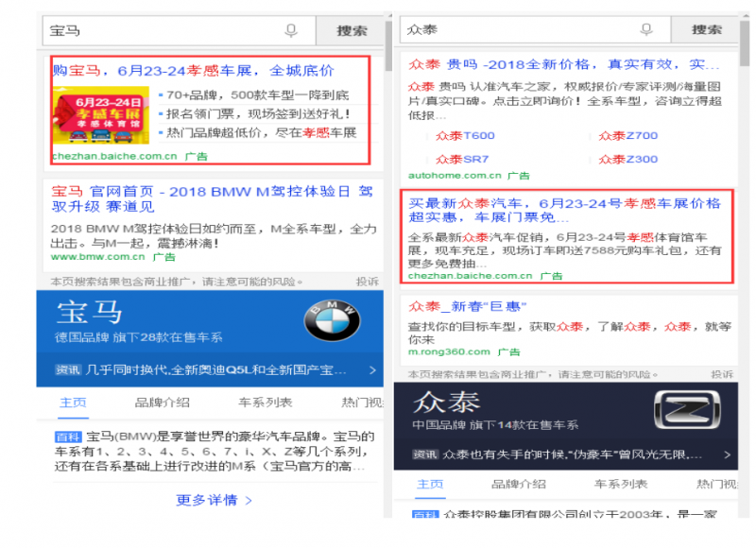
Task: Click the 资讯 badge in the 众泰 card
Action: [x=424, y=454]
